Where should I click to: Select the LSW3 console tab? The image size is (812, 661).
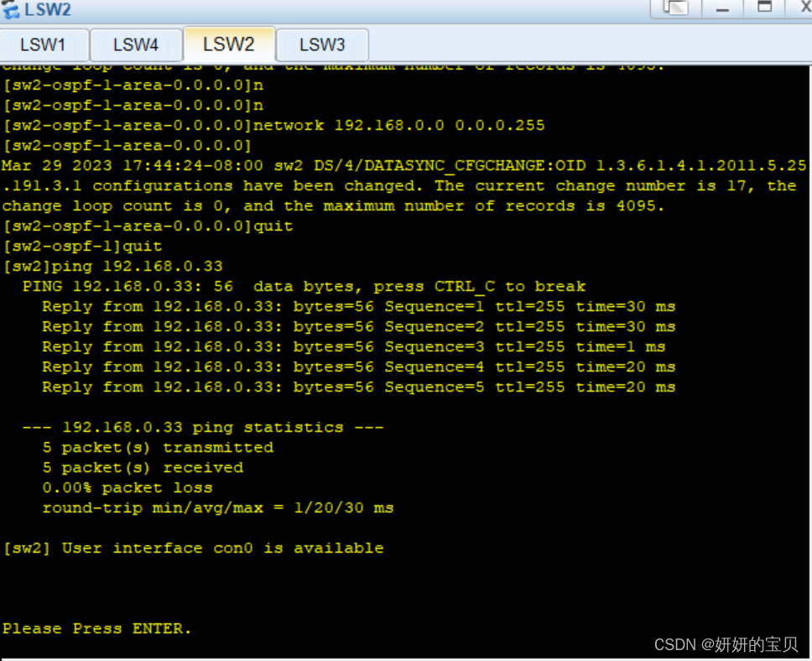coord(322,44)
